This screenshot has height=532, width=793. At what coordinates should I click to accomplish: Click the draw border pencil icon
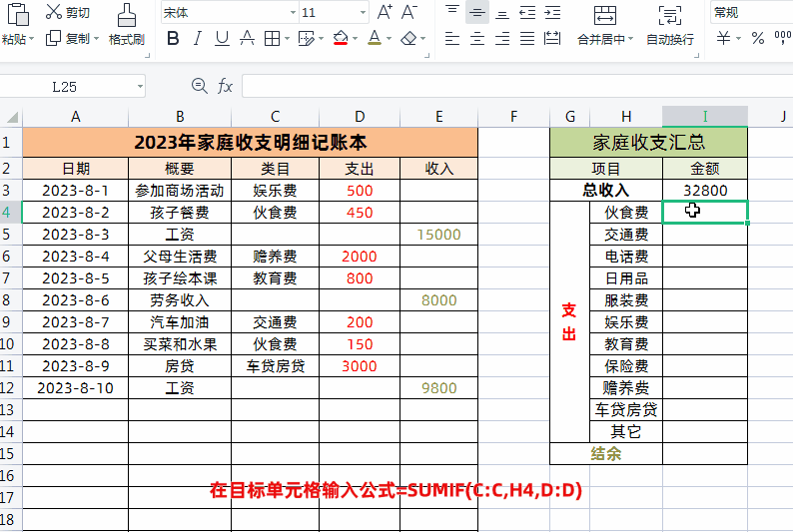click(306, 38)
